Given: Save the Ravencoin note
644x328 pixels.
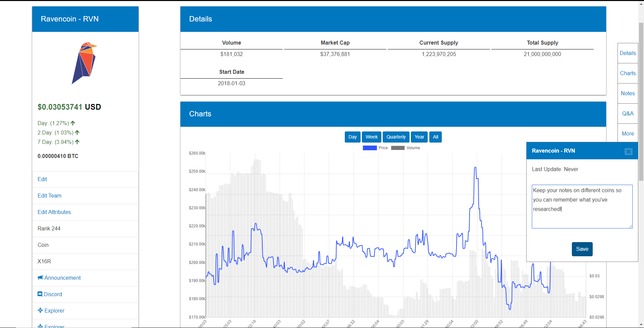Looking at the screenshot, I should [x=582, y=249].
